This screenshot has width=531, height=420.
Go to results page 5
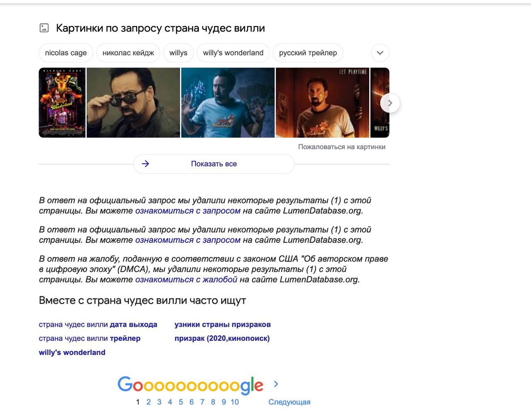tap(181, 402)
